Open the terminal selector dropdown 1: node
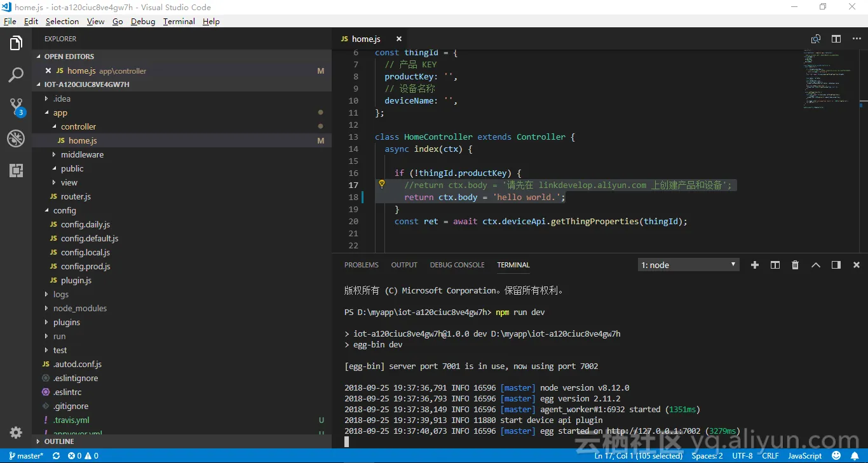The width and height of the screenshot is (868, 463). [689, 265]
